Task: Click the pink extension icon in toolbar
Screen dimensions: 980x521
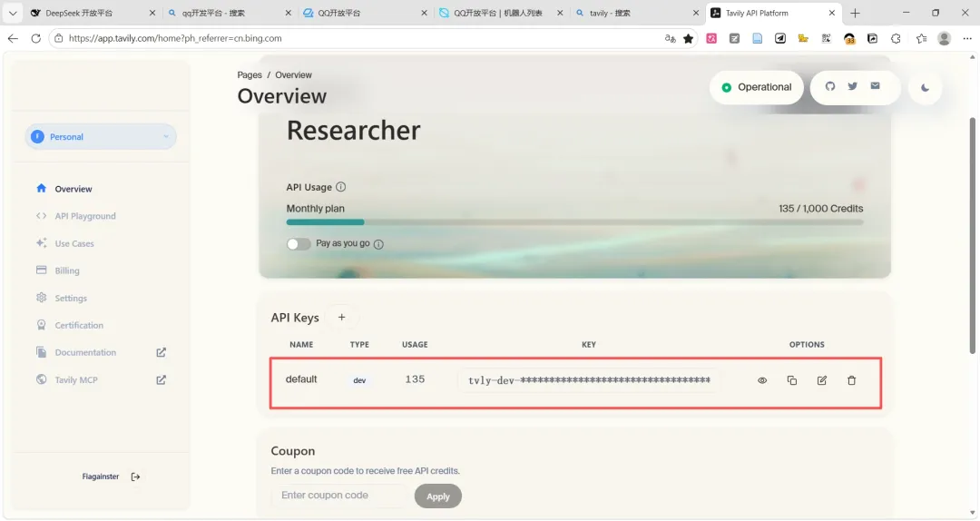Action: coord(711,38)
